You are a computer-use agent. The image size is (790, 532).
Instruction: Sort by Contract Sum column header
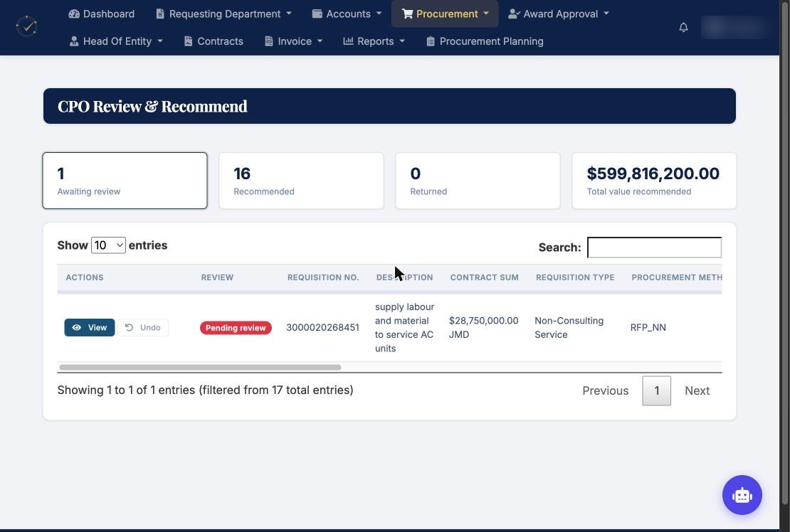click(484, 277)
